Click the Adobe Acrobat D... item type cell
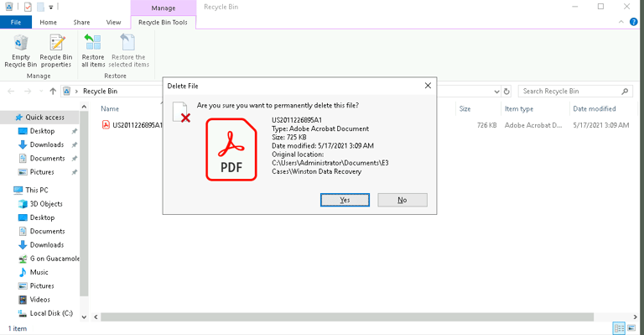Viewport: 644px width, 335px height. tap(533, 125)
